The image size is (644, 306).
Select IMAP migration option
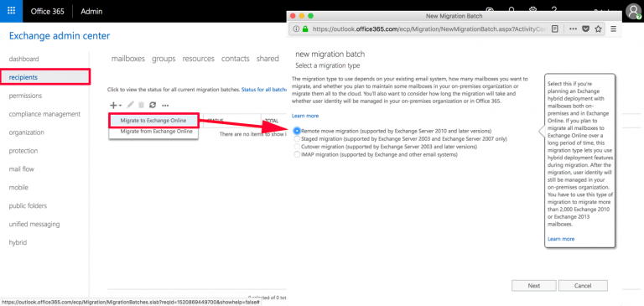click(297, 154)
